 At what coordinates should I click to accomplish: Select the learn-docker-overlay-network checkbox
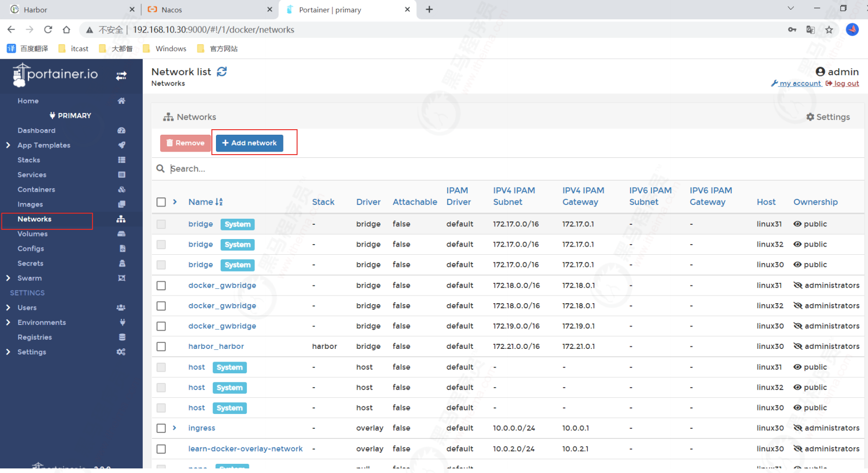(161, 449)
